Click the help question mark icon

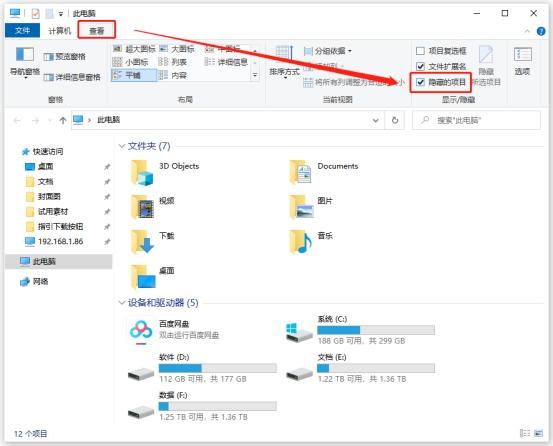(x=541, y=31)
